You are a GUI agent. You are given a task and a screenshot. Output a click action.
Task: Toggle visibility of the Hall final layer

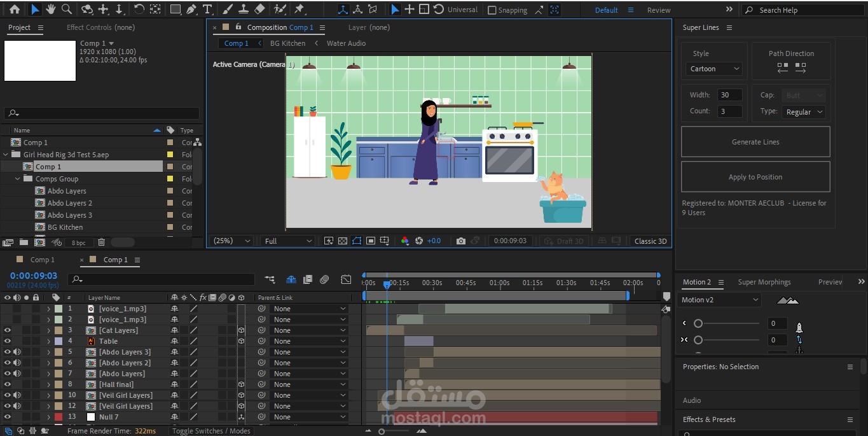point(8,384)
